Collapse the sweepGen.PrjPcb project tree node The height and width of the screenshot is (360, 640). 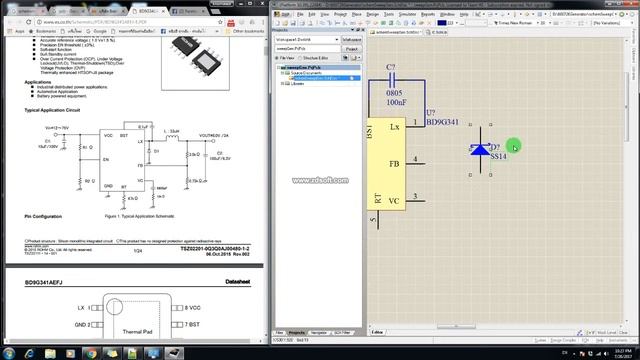tap(278, 68)
